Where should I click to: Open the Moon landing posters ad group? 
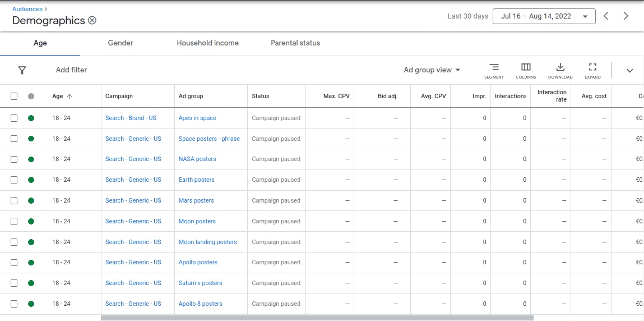tap(207, 242)
